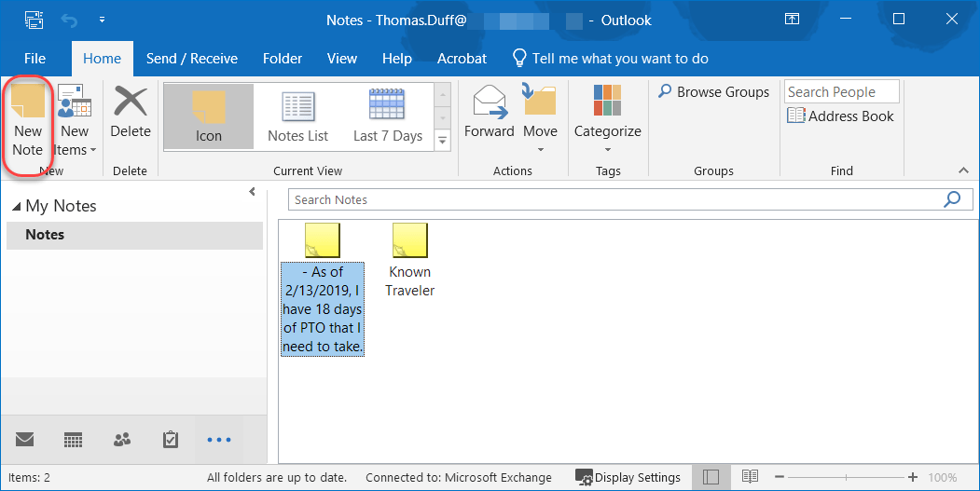Switch to Calendar

73,440
